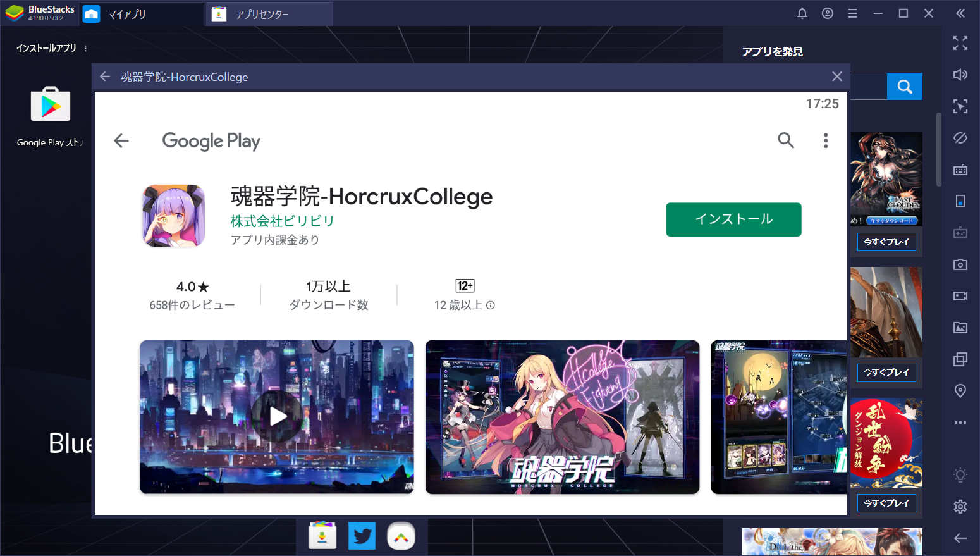
Task: Click the Last Cloudia game banner
Action: 886,179
